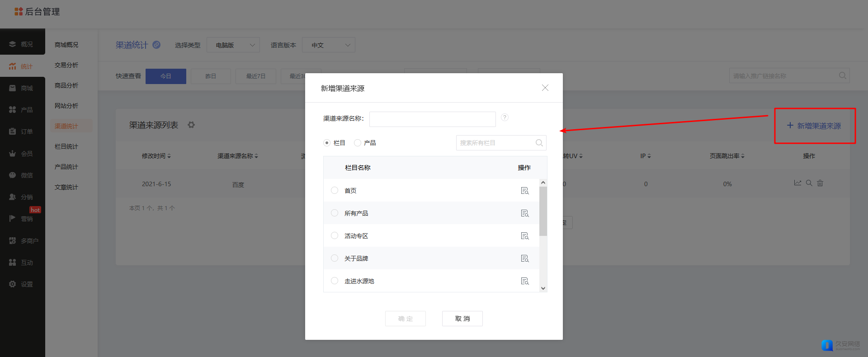Choose the 所有产品 column radio option
Image resolution: width=868 pixels, height=357 pixels.
(x=335, y=213)
